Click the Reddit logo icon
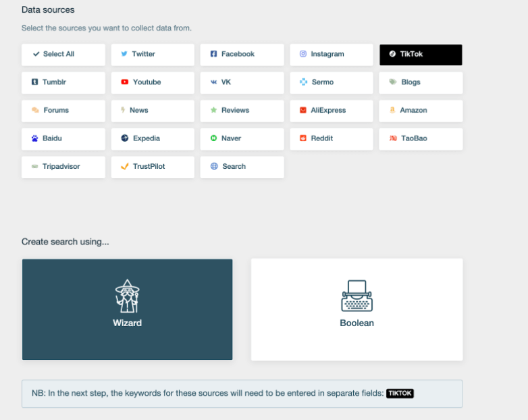528x420 pixels. [x=303, y=138]
